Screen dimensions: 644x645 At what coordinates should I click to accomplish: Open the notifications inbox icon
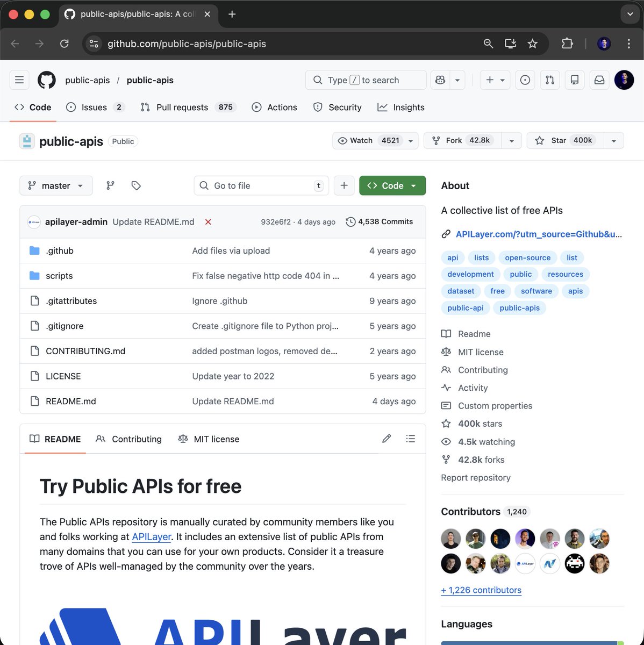[x=599, y=80]
